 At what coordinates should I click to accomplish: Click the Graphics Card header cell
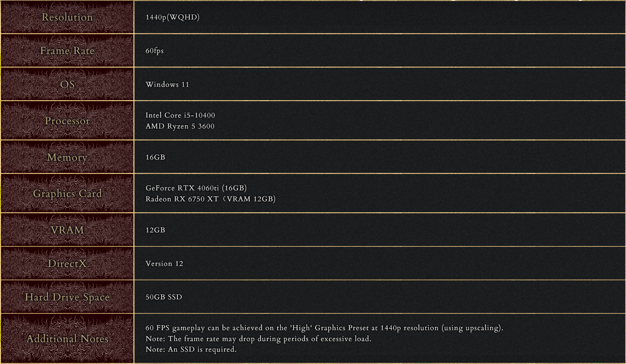[x=67, y=193]
